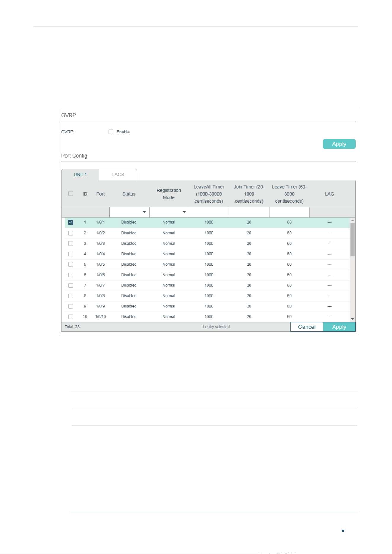Click the Port column header

click(x=100, y=194)
